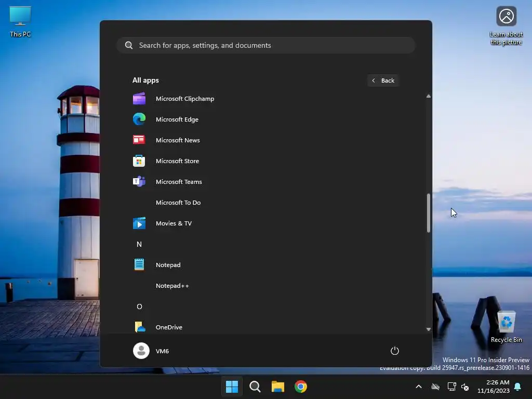This screenshot has width=532, height=399.
Task: Open Microsoft Store app icon
Action: point(139,161)
